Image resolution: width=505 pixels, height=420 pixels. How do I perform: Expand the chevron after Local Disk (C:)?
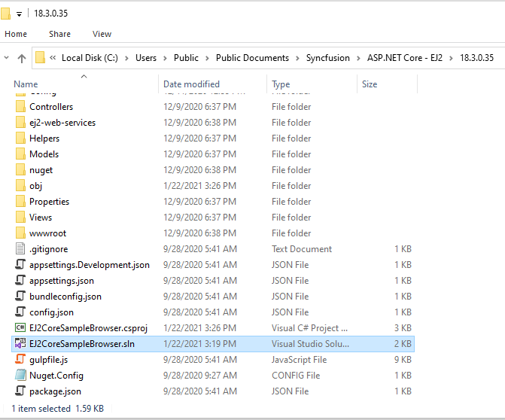point(126,58)
